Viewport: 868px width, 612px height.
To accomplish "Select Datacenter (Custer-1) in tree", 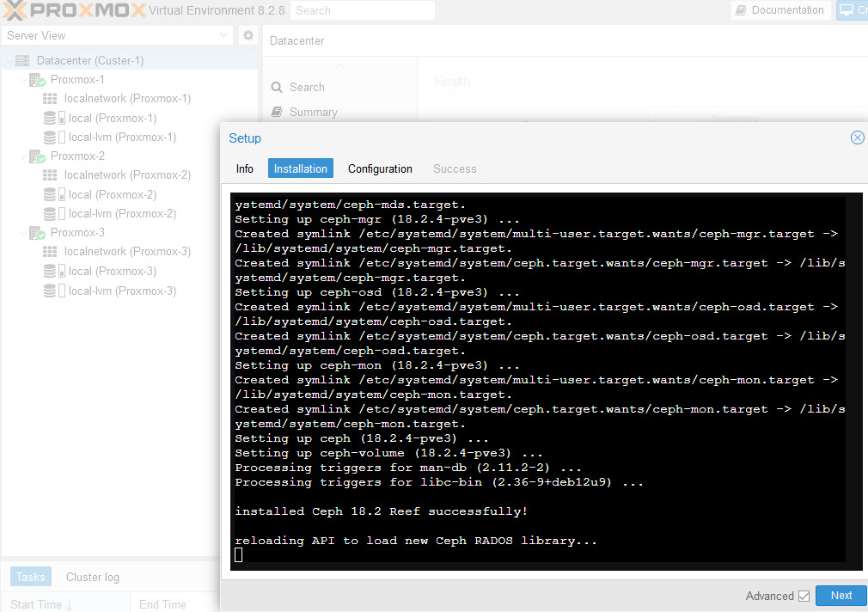I will tap(89, 60).
